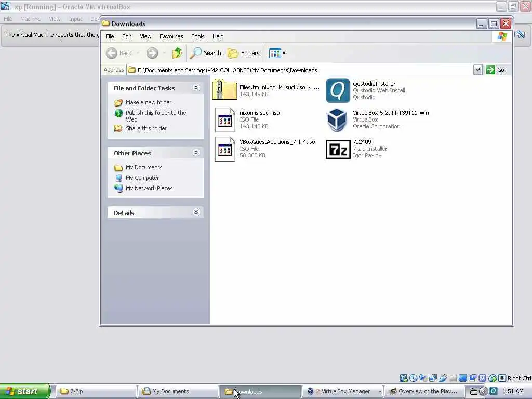Go up one folder level
532x399 pixels.
pyautogui.click(x=177, y=53)
